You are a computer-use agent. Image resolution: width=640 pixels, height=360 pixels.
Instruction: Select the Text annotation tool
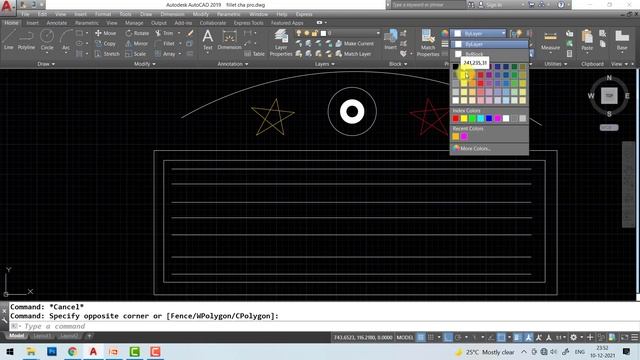point(208,40)
